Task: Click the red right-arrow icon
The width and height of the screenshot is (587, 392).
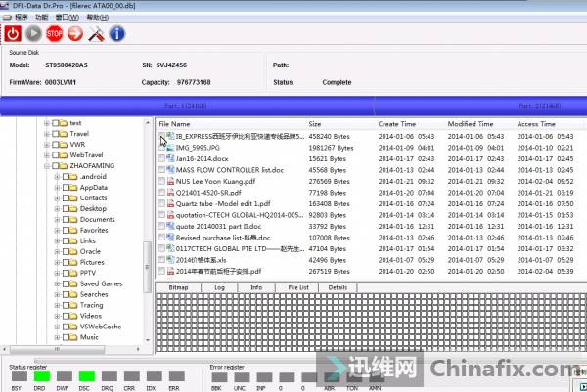Action: [x=75, y=34]
